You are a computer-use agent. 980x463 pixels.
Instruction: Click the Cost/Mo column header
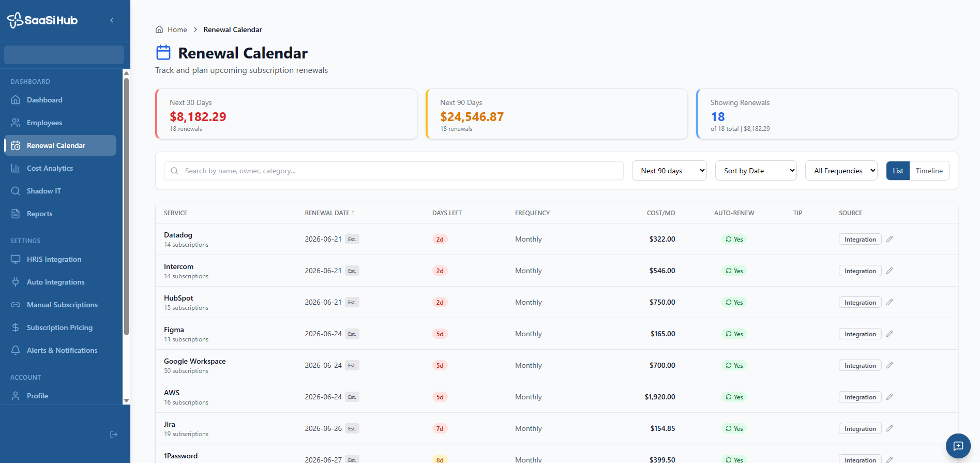(661, 213)
